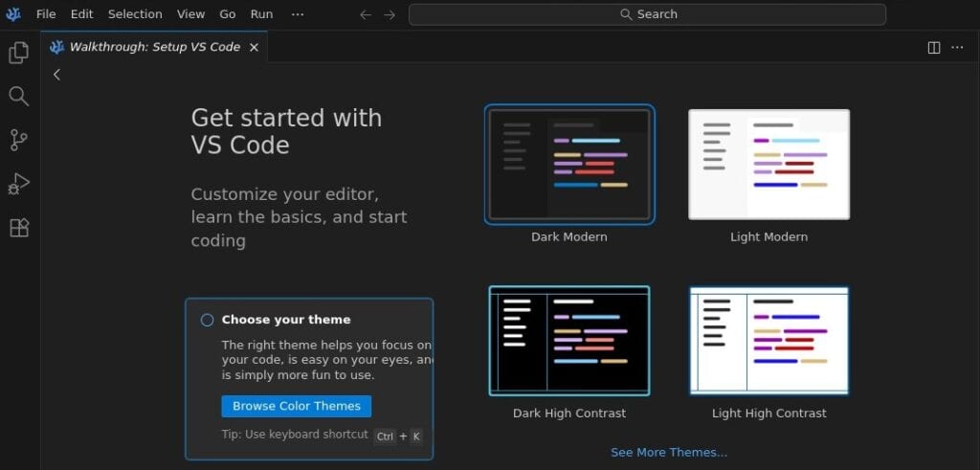Go forward using the right arrow in title bar
This screenshot has width=980, height=470.
[x=390, y=14]
